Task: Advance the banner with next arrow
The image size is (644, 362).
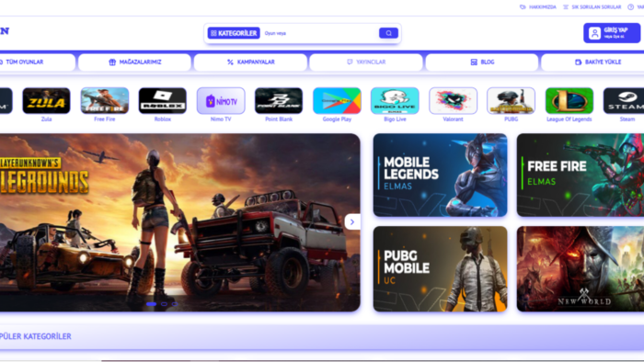Action: (x=352, y=221)
